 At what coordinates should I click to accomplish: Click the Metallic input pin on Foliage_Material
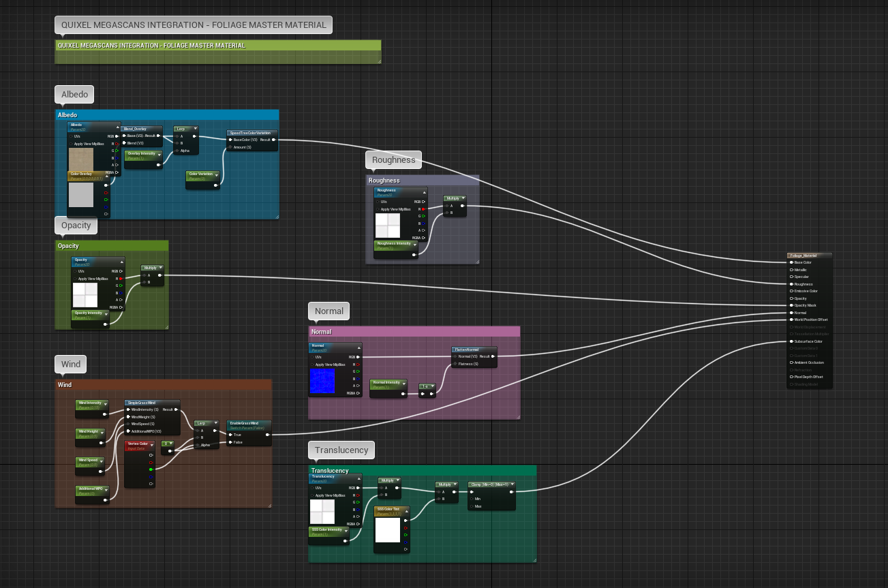(x=791, y=270)
